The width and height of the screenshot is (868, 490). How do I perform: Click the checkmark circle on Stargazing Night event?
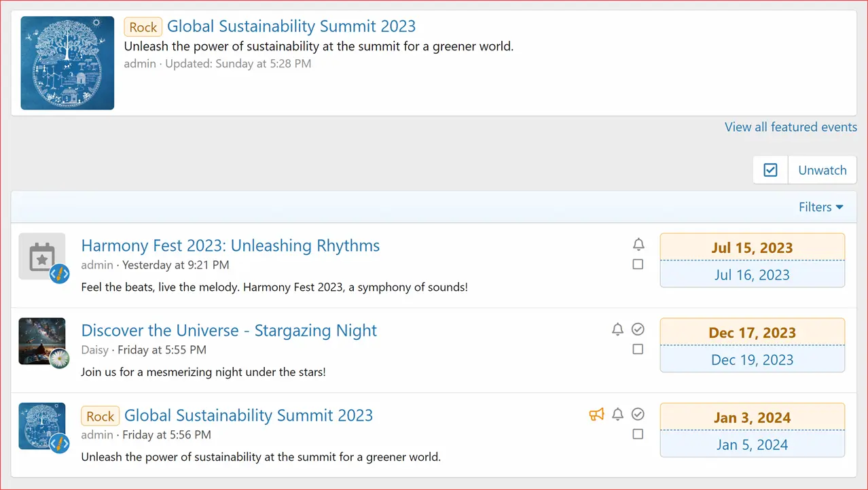pyautogui.click(x=638, y=329)
